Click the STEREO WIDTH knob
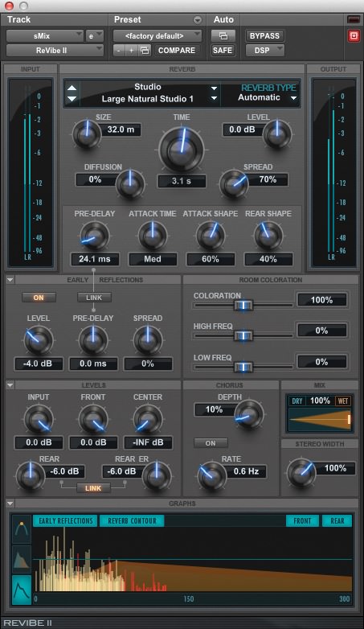364x629 pixels. [x=301, y=472]
